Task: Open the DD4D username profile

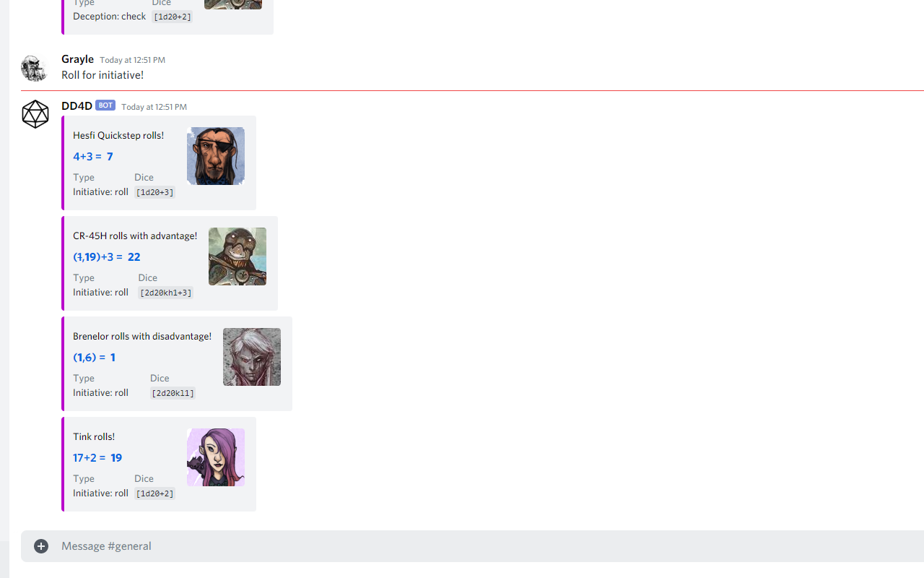Action: [x=77, y=105]
